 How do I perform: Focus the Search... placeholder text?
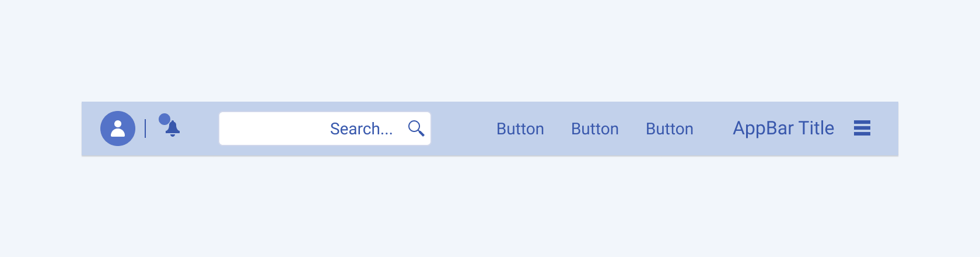pos(361,128)
